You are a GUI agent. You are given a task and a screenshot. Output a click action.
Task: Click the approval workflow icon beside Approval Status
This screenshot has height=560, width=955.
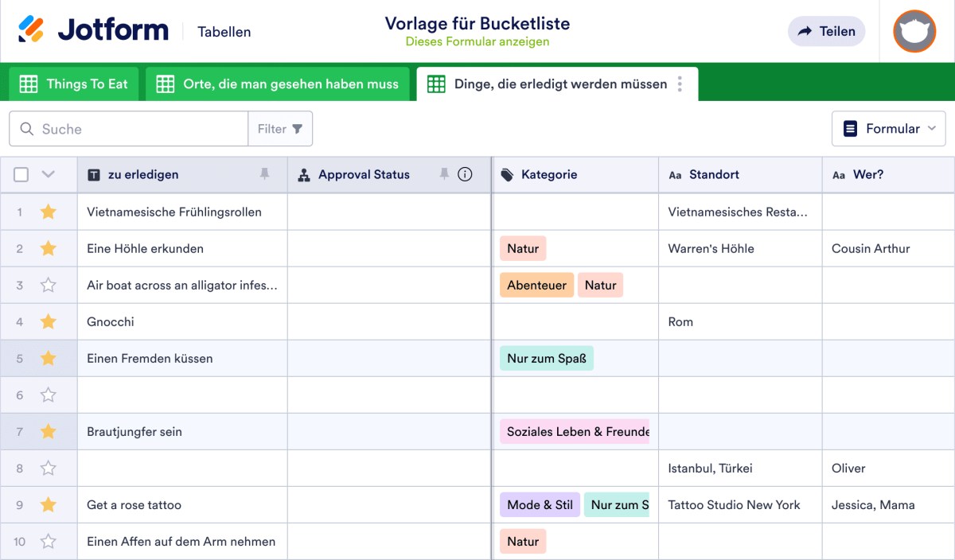[x=304, y=174]
